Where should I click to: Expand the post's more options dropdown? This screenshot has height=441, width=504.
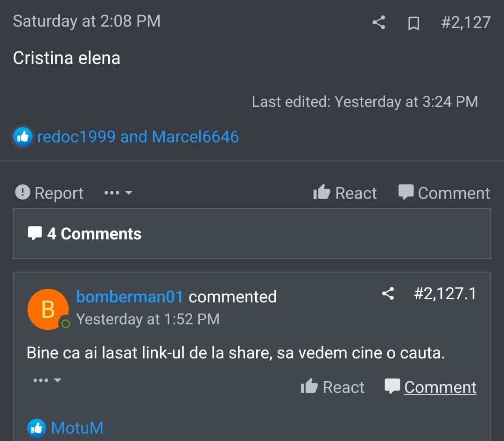(118, 193)
